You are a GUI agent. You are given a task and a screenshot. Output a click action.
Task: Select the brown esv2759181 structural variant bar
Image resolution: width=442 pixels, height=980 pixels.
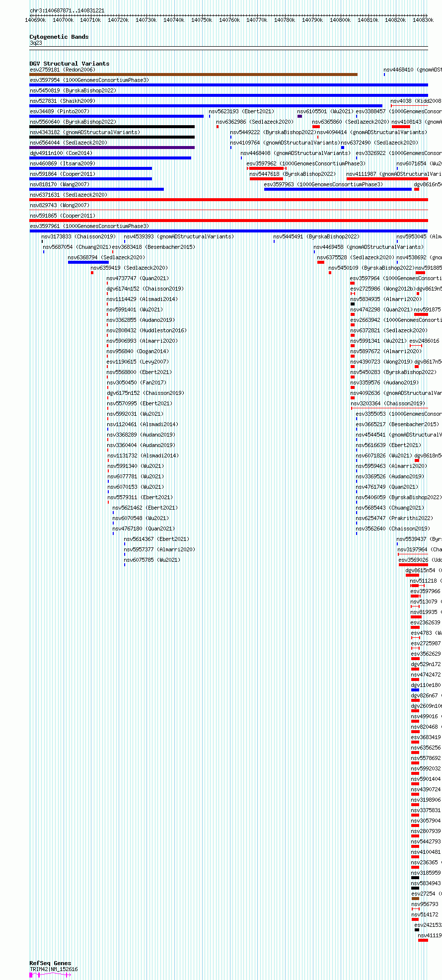(193, 75)
